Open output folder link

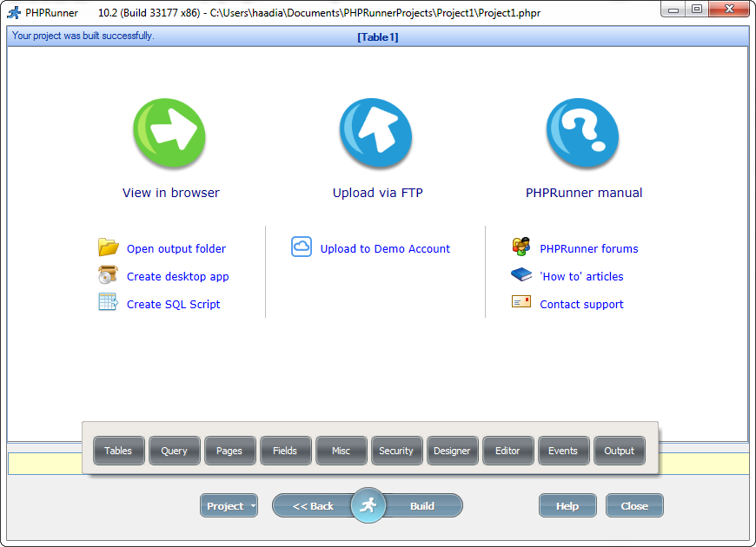click(x=176, y=248)
